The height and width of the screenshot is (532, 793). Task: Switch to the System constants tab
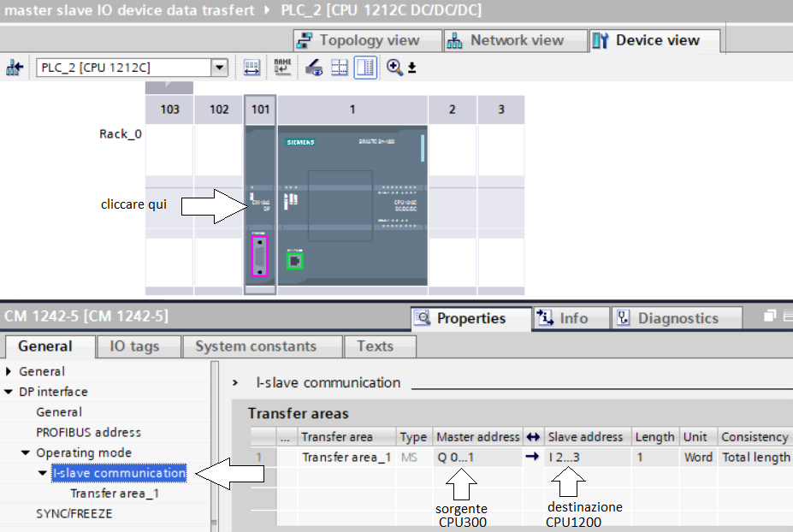(x=262, y=346)
